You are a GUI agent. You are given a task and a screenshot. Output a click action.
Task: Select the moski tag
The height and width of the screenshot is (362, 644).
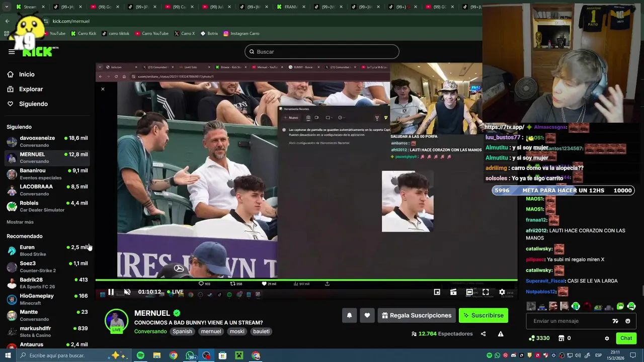coord(237,331)
